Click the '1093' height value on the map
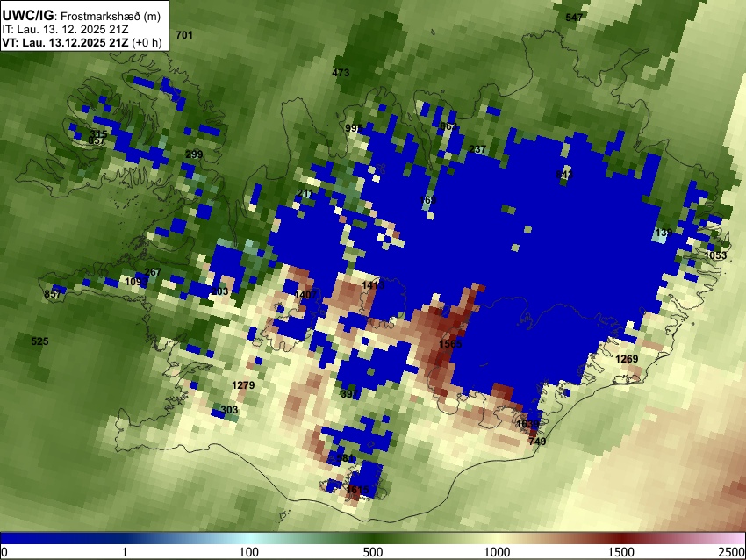 tap(136, 282)
